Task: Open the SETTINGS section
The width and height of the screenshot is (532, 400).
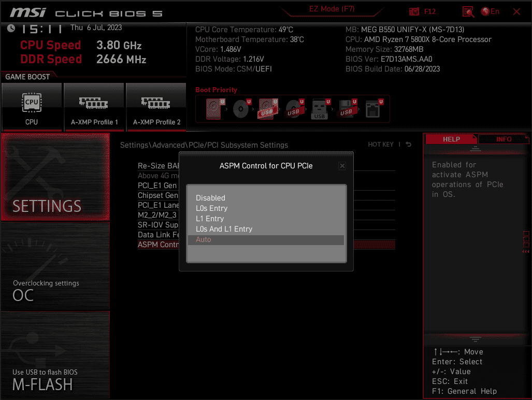Action: [x=55, y=177]
